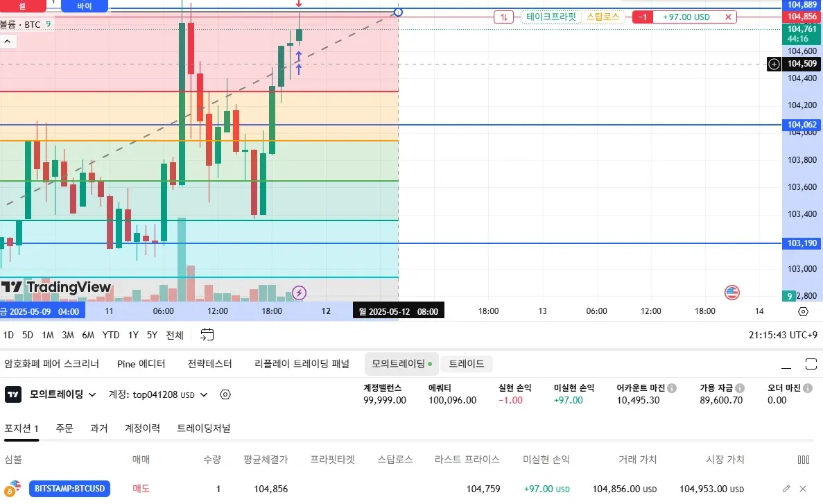Viewport: 823px width, 504px height.
Task: Open the lightning event marker on the chart
Action: click(299, 293)
